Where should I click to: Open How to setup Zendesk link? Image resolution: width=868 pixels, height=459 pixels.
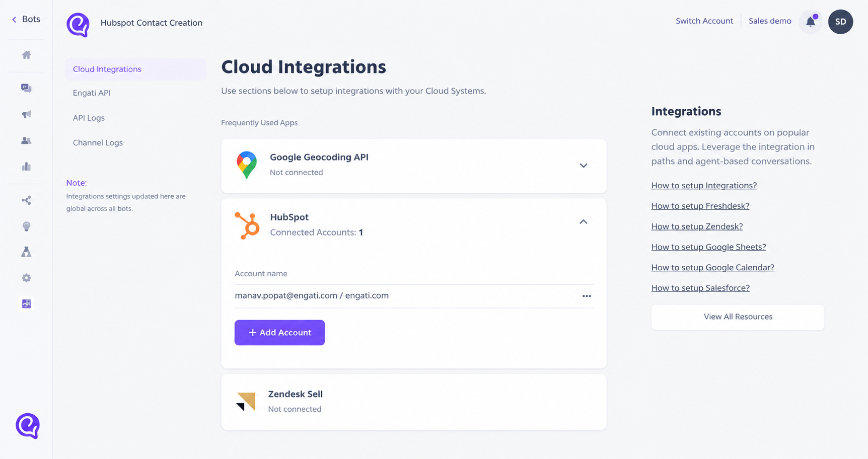[x=697, y=226]
